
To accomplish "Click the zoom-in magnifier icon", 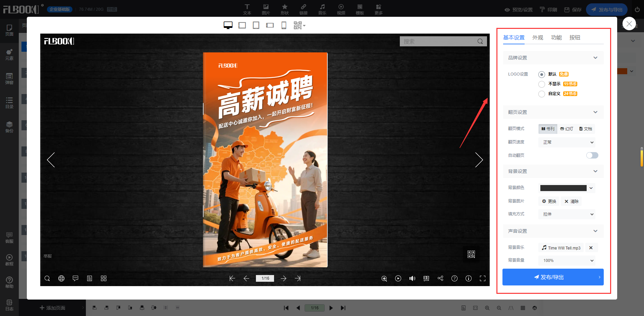I will click(384, 278).
